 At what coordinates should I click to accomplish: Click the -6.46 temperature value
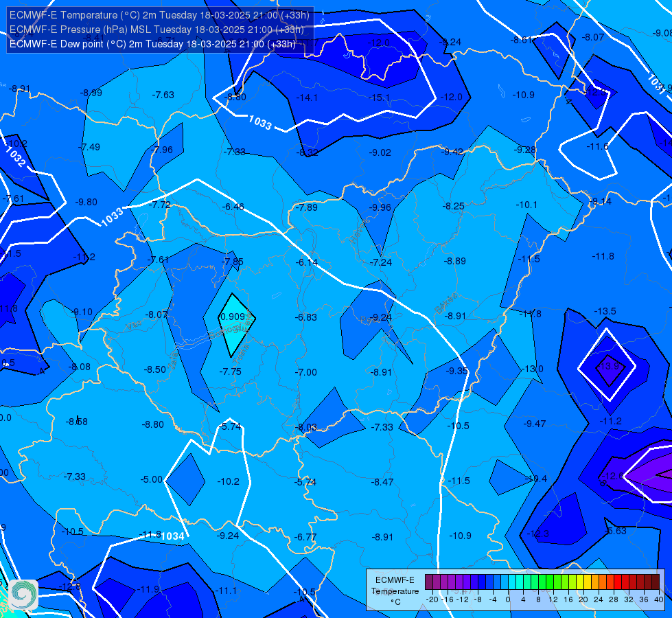233,207
